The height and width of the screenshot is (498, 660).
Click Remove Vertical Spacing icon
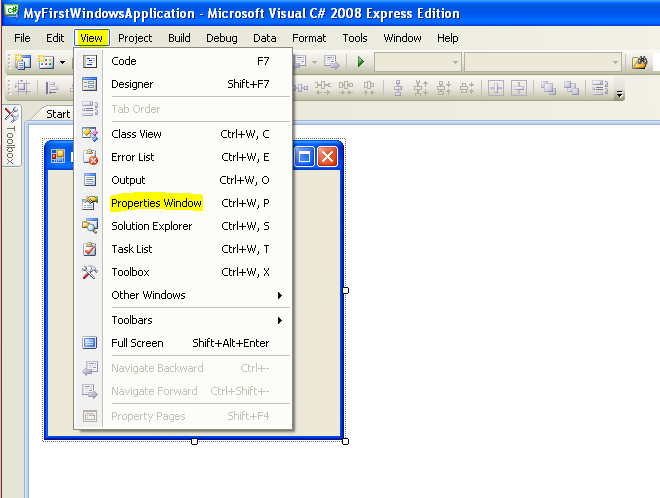467,88
